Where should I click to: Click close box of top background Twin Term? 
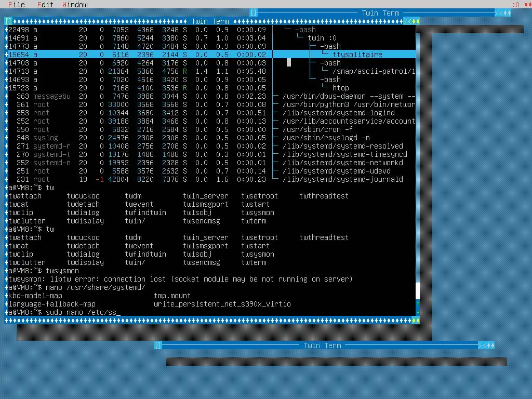(254, 13)
